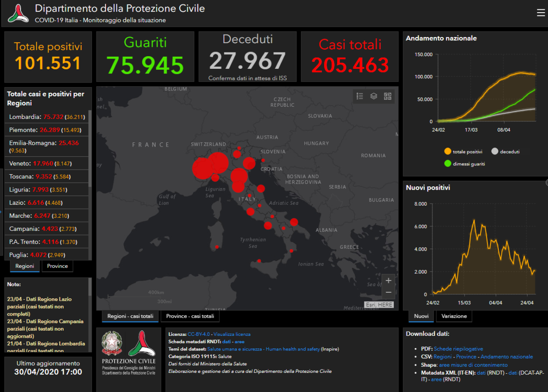
Task: Select Veneto in the regions list
Action: pos(20,163)
